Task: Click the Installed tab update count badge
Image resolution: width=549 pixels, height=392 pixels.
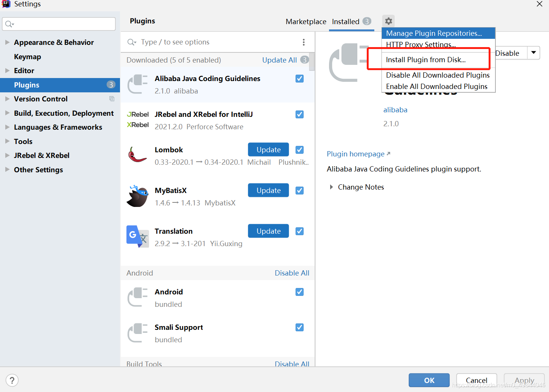Action: (x=367, y=21)
